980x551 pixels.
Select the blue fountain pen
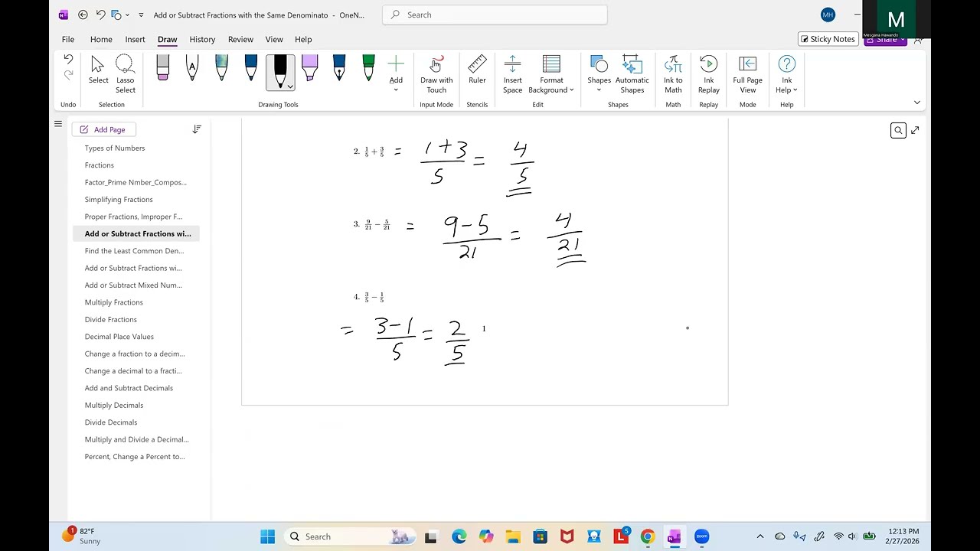pyautogui.click(x=339, y=68)
